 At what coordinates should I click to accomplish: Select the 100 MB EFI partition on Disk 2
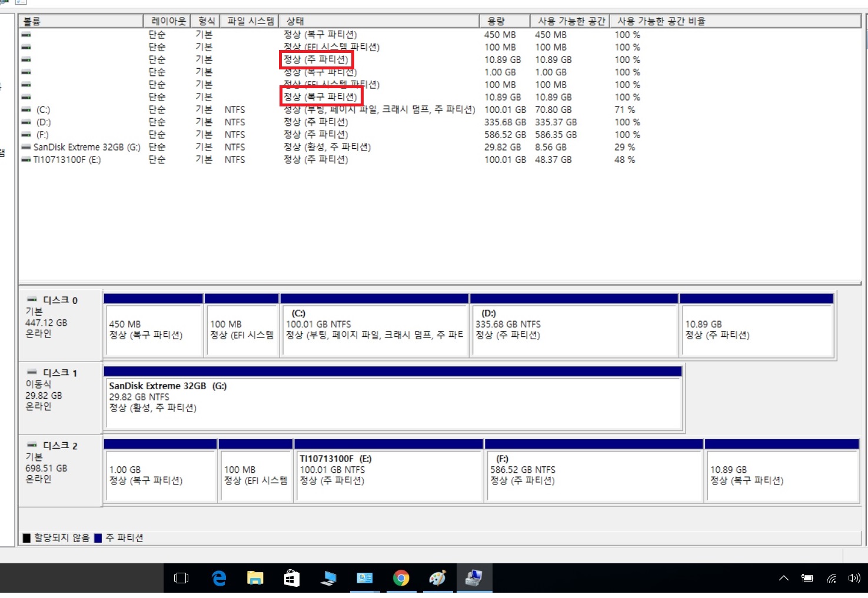pyautogui.click(x=256, y=471)
